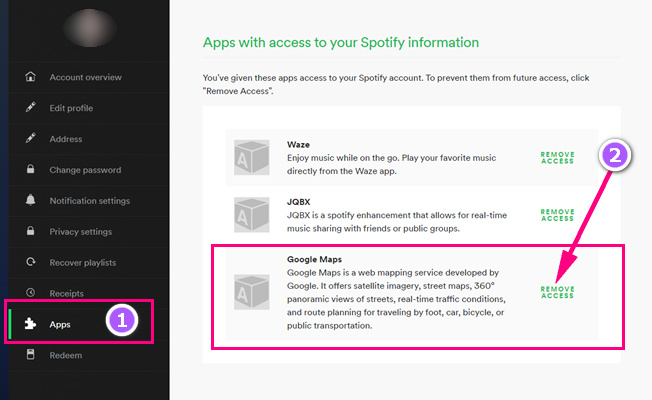Click the card icon beside Redeem
652x400 pixels.
(x=30, y=355)
